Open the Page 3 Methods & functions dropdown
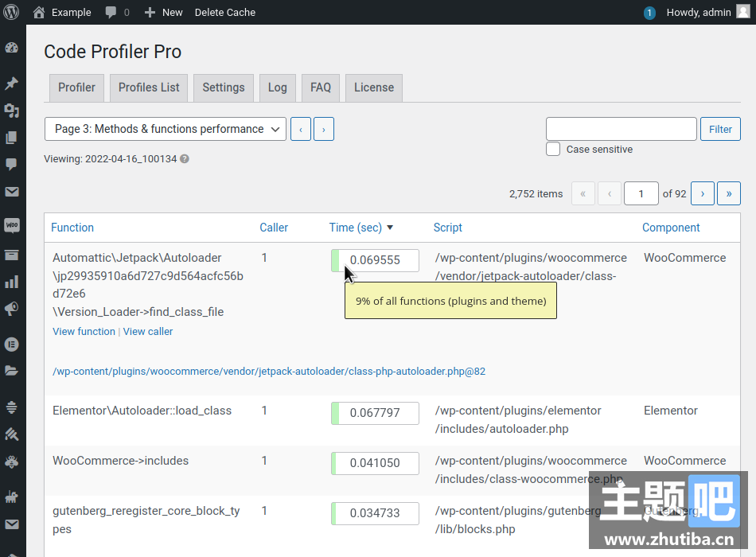The width and height of the screenshot is (756, 557). (166, 129)
